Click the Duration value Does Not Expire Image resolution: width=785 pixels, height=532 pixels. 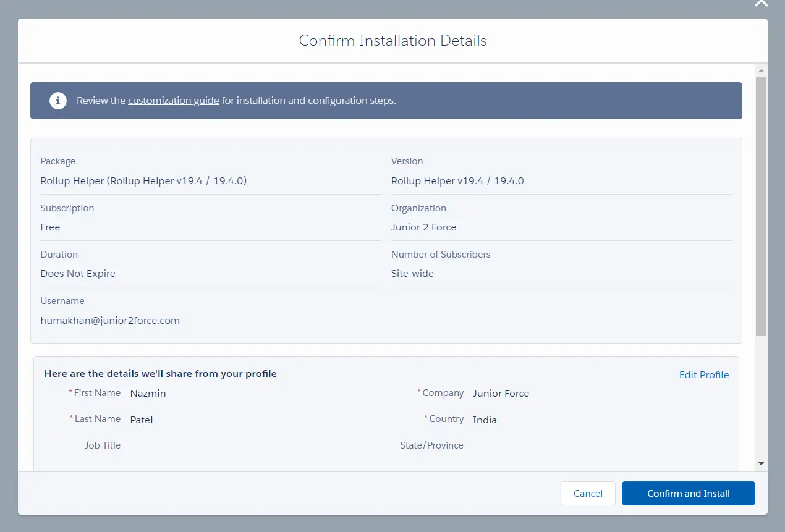coord(78,274)
